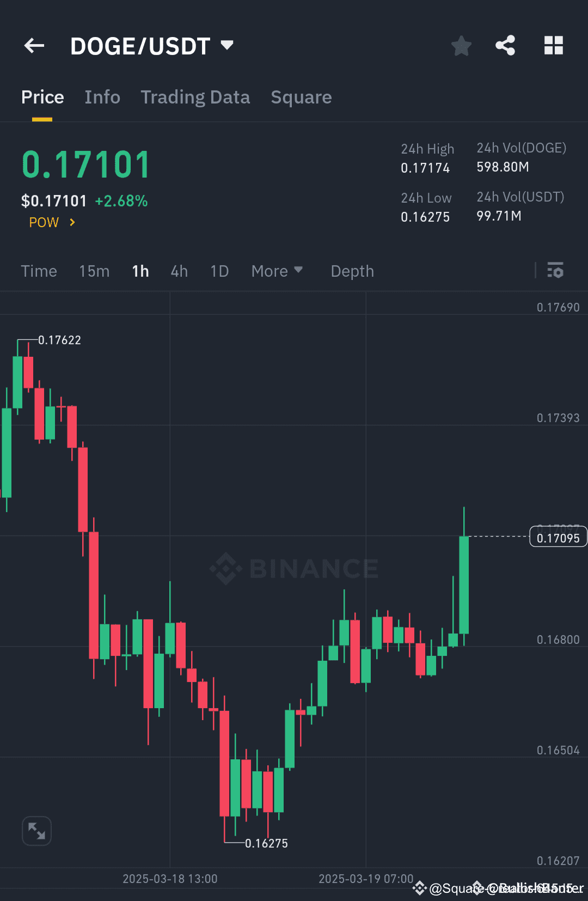Open the chart settings icon
The width and height of the screenshot is (588, 901).
(x=555, y=271)
